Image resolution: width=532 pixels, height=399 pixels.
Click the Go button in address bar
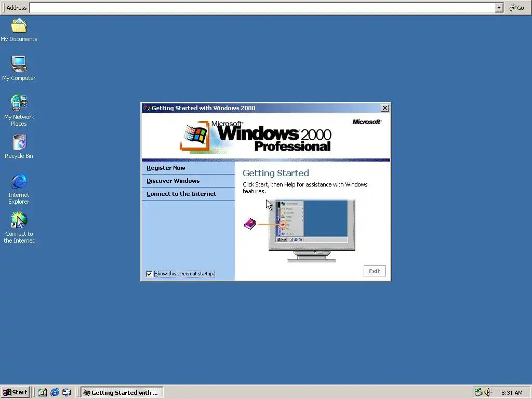point(517,8)
